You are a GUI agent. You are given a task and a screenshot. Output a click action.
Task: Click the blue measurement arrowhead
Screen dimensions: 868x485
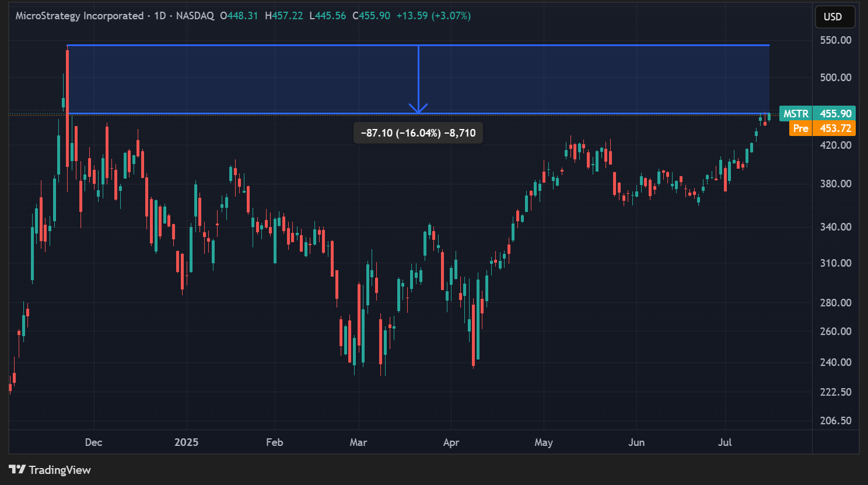tap(418, 109)
